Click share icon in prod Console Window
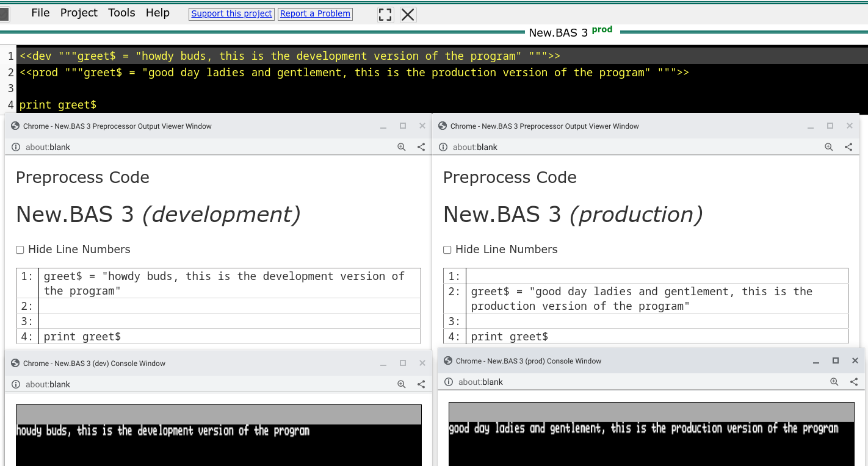This screenshot has width=868, height=466. [x=854, y=382]
